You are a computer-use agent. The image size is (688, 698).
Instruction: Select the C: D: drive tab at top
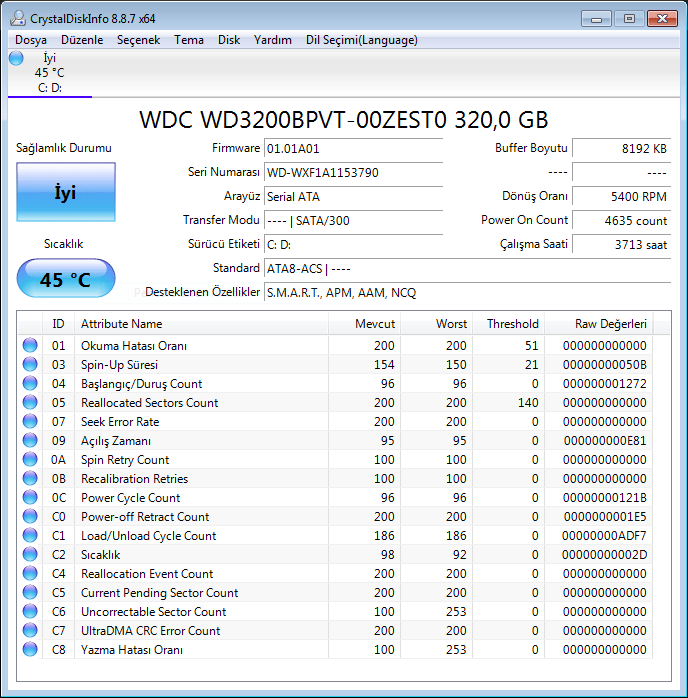(49, 73)
